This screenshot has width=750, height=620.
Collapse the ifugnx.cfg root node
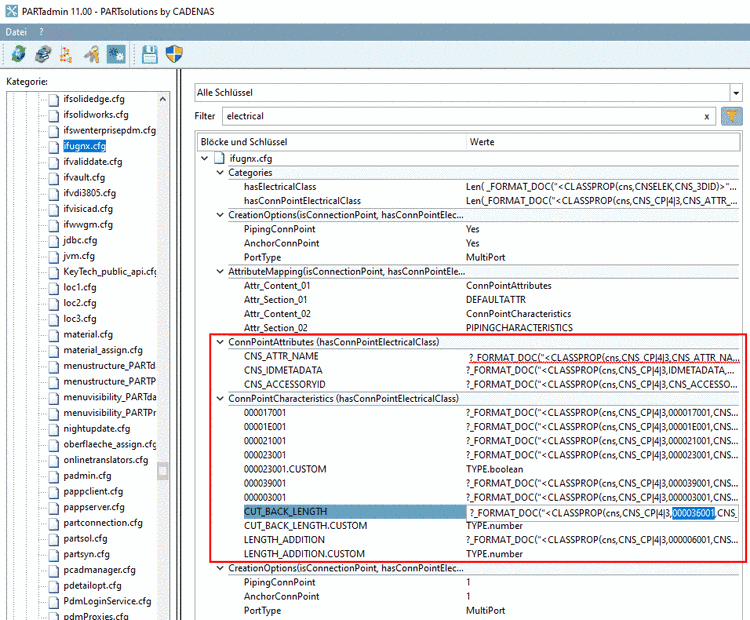206,158
